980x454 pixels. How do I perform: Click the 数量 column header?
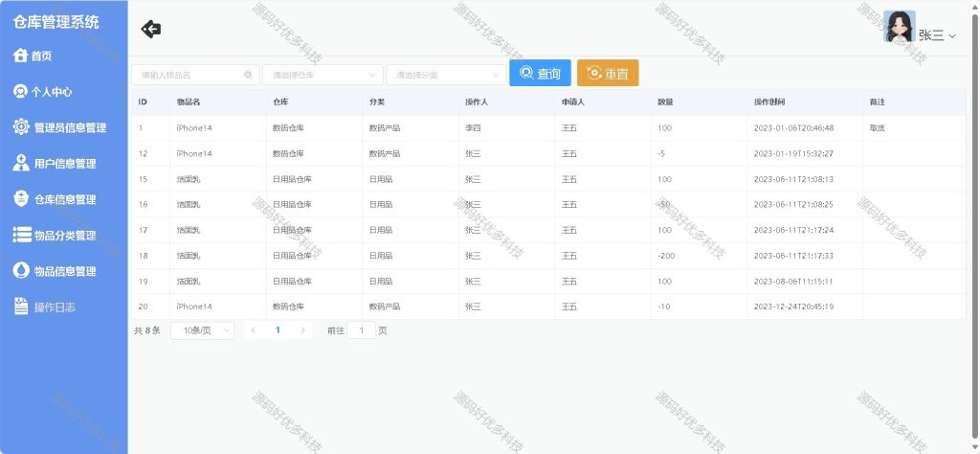pyautogui.click(x=665, y=102)
